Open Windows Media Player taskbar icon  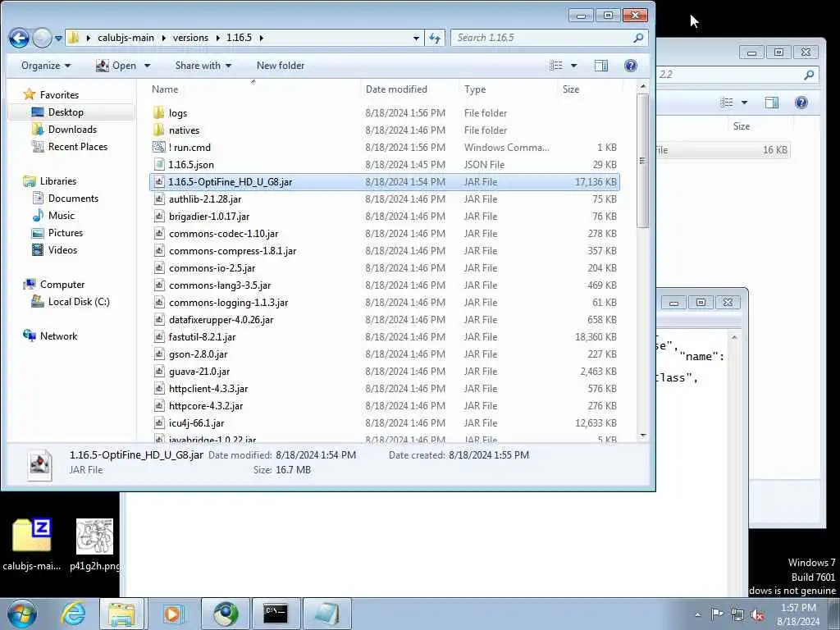[172, 614]
